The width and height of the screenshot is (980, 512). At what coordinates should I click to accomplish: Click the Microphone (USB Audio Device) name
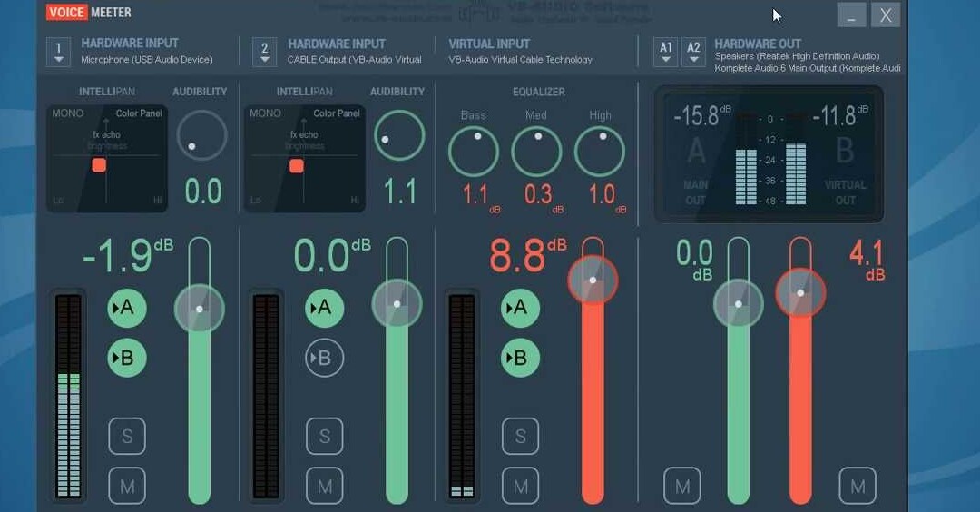pyautogui.click(x=147, y=59)
